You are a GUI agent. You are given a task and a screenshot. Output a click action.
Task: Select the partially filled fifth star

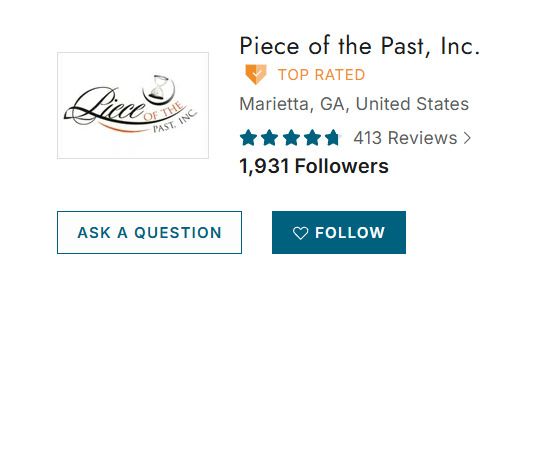(332, 137)
